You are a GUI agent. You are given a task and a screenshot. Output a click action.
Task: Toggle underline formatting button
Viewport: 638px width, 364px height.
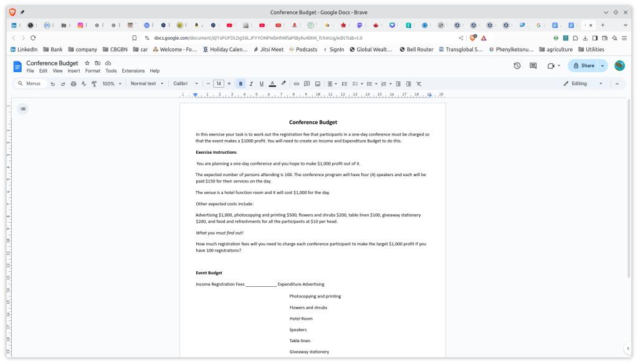pyautogui.click(x=262, y=83)
